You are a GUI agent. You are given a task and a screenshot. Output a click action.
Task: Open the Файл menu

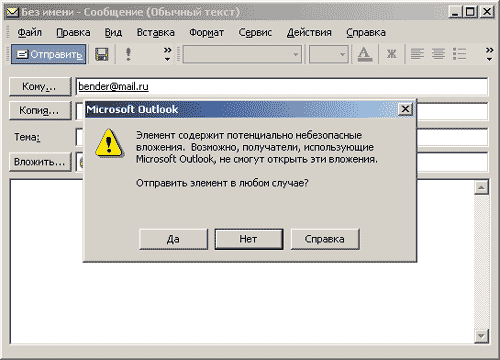(29, 32)
